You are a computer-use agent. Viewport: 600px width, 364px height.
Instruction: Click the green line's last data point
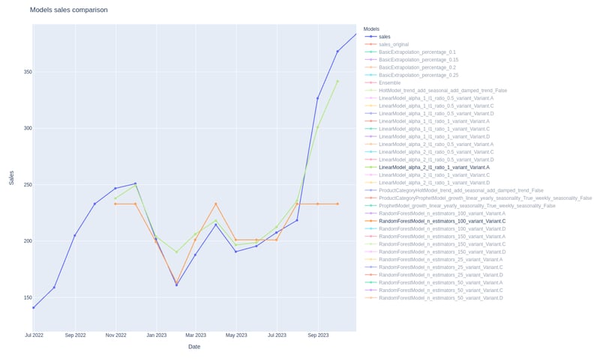[337, 81]
